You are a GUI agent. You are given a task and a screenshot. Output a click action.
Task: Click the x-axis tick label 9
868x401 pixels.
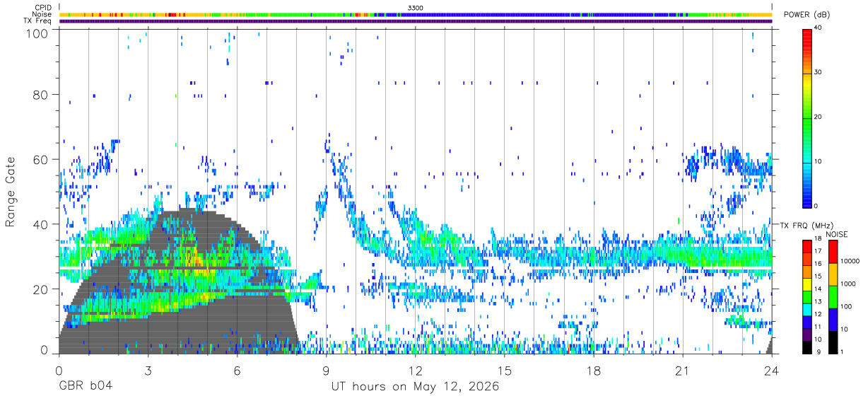click(x=326, y=370)
